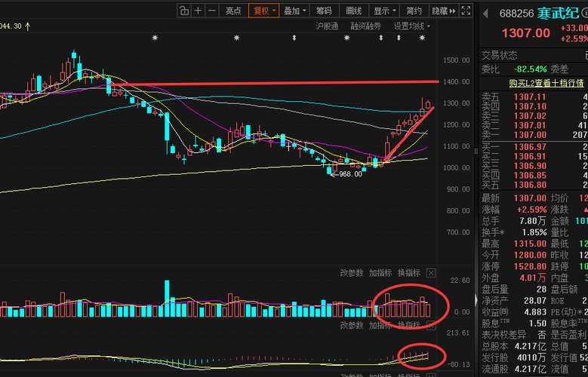Screen dimensions: 588x377
Task: Click the 22.60 volume axis label
Action: (460, 280)
